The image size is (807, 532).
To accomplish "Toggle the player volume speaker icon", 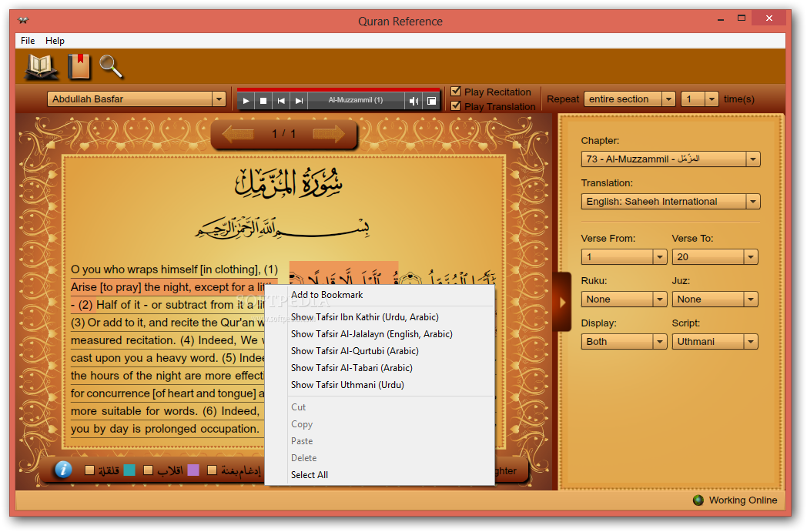I will 414,101.
